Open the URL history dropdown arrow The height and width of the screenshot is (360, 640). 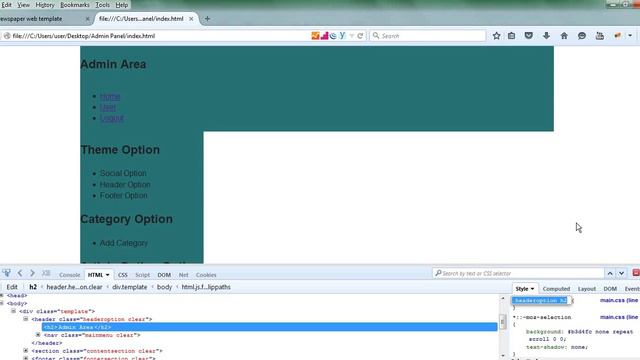point(351,36)
